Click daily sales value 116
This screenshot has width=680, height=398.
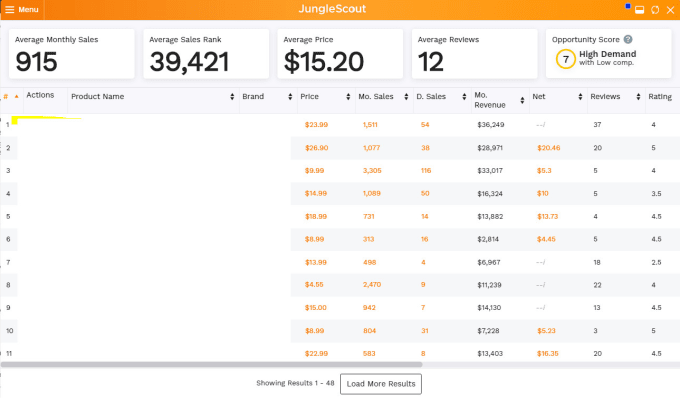(426, 170)
